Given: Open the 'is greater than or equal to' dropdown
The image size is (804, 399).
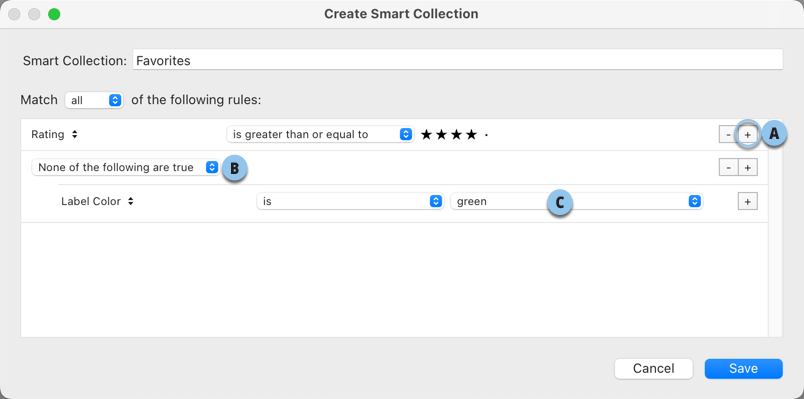Looking at the screenshot, I should point(320,134).
